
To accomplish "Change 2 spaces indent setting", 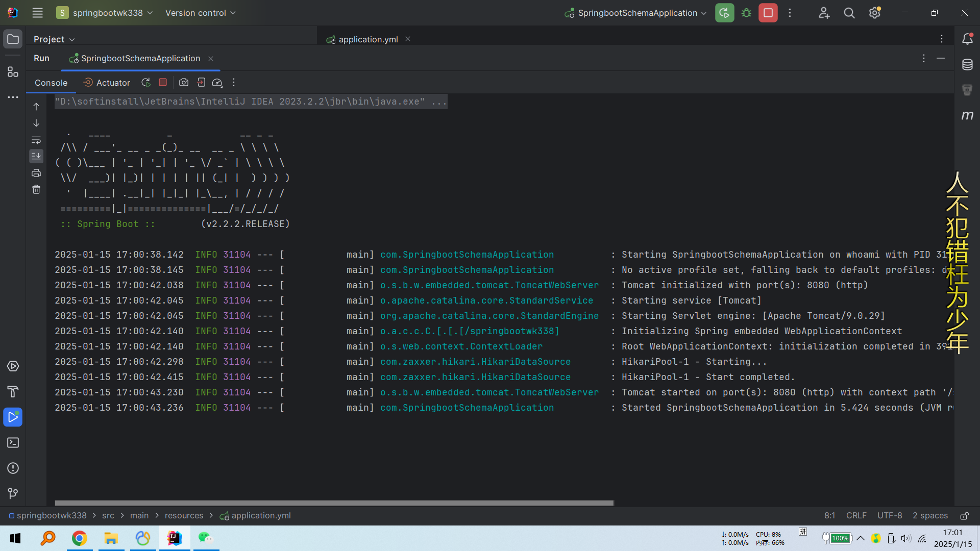I will pyautogui.click(x=930, y=516).
